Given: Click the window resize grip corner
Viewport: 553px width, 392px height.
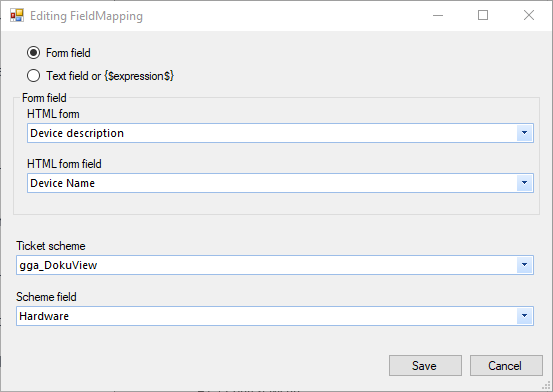Looking at the screenshot, I should point(546,385).
